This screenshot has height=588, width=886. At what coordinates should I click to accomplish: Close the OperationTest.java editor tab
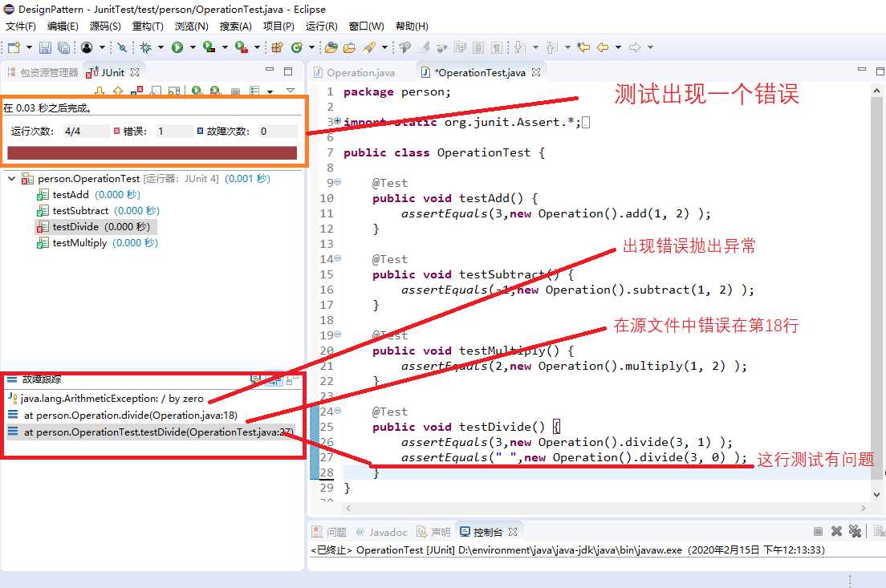click(x=536, y=72)
